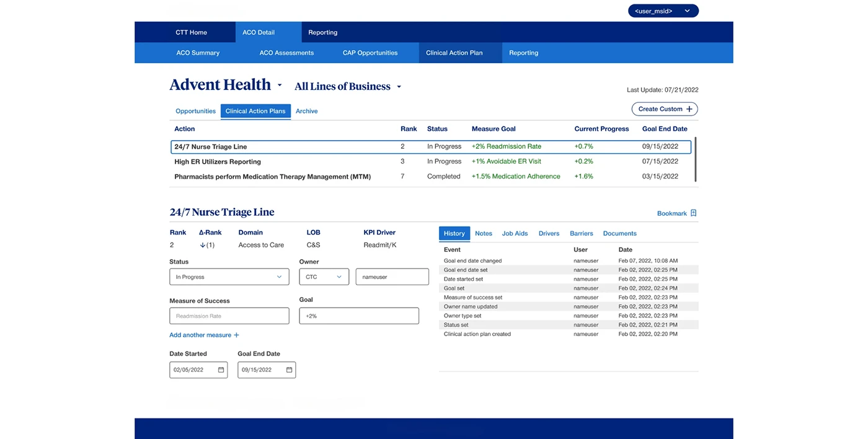Click the Status set history event
This screenshot has height=439, width=868.
456,325
